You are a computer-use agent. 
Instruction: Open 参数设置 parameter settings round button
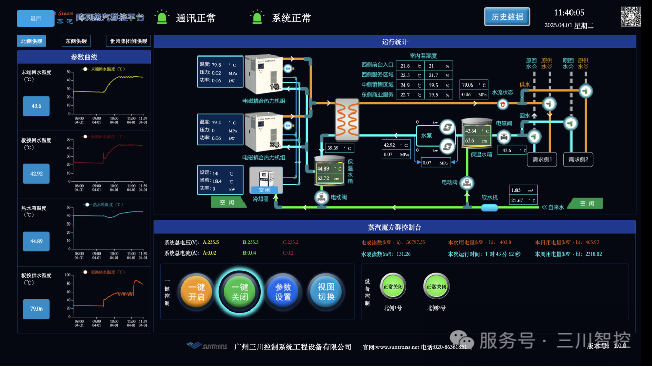click(x=283, y=291)
